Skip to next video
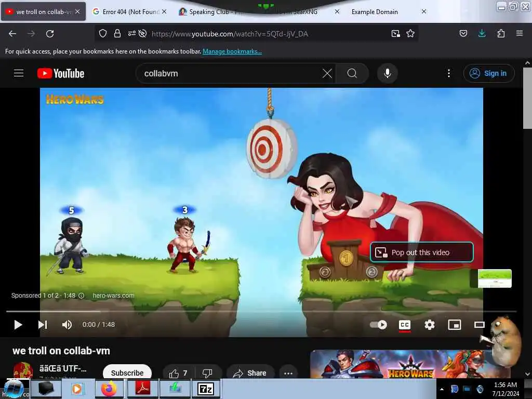The height and width of the screenshot is (399, 532). point(43,325)
